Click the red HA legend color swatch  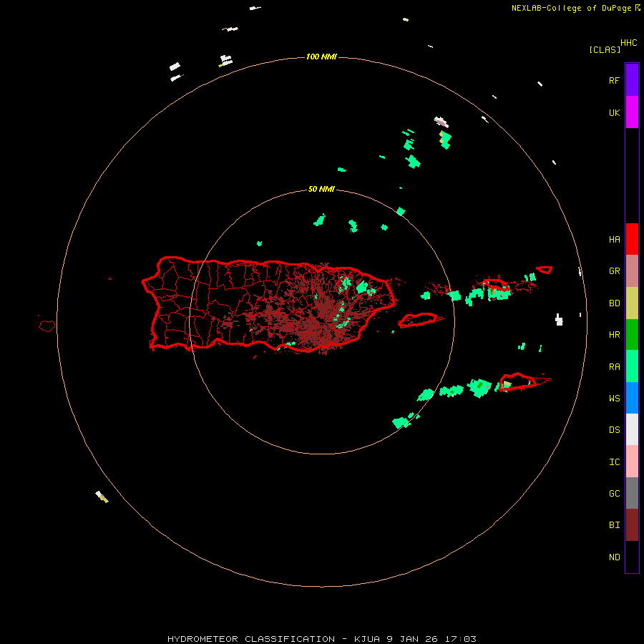pyautogui.click(x=632, y=239)
